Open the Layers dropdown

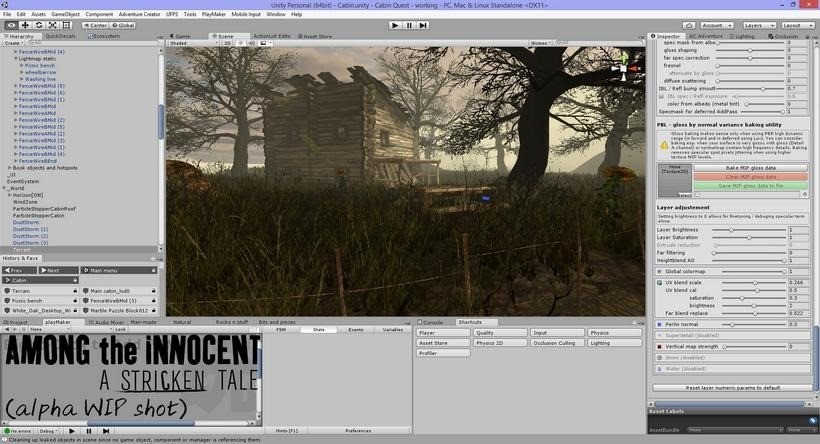tap(758, 25)
